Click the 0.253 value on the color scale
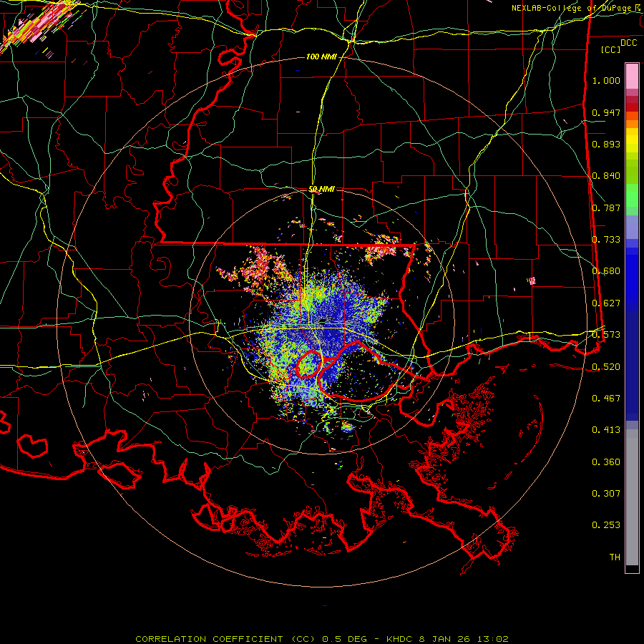Screen dimensions: 644x644 point(606,525)
